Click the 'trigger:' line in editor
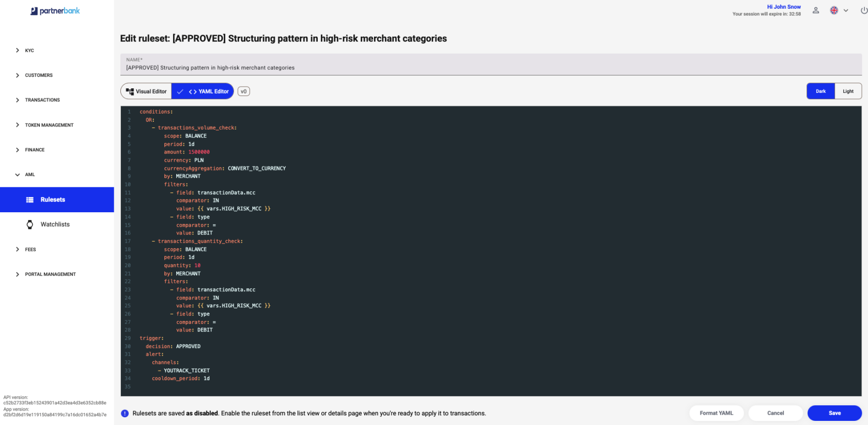 click(151, 338)
